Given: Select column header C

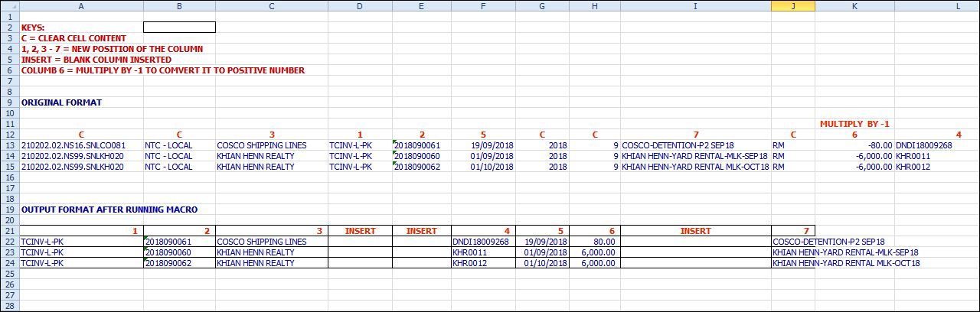Looking at the screenshot, I should [x=271, y=5].
